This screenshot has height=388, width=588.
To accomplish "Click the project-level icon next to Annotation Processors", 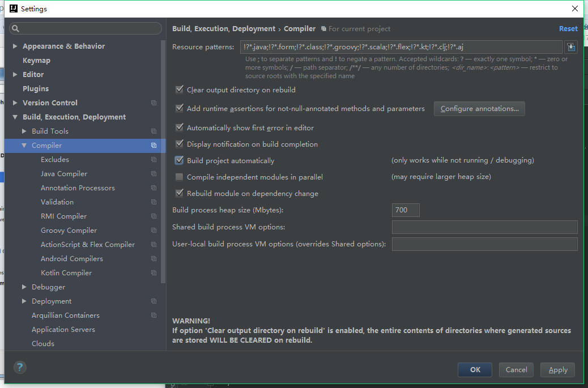I will [154, 188].
